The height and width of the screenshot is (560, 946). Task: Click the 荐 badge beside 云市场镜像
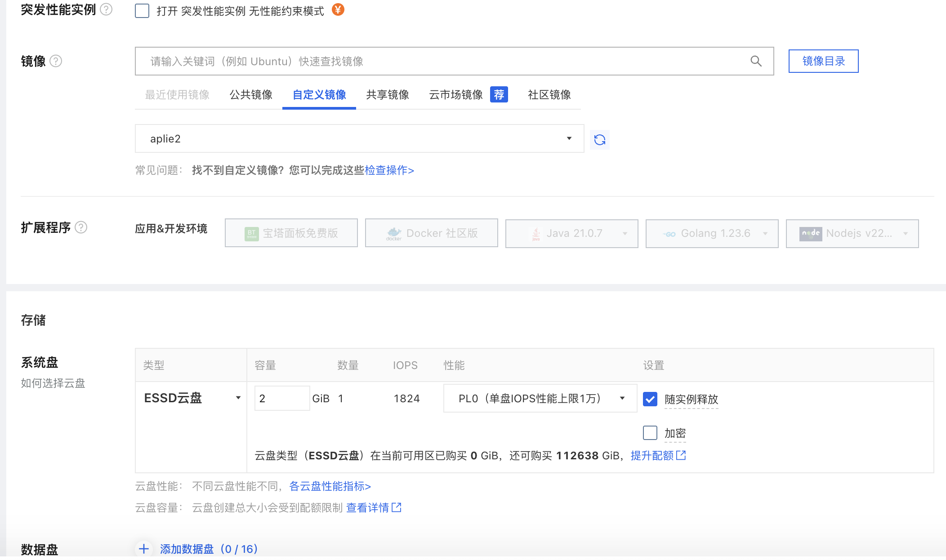tap(499, 95)
